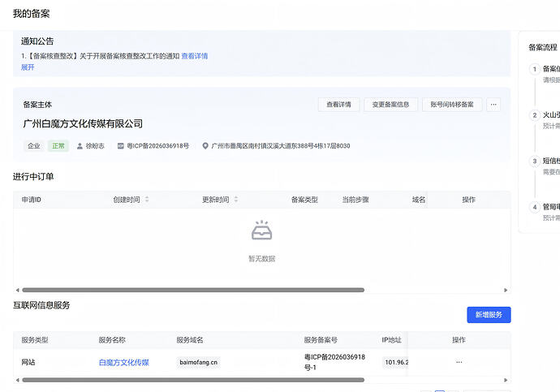Click the 服务名称 column header
This screenshot has height=392, width=560.
[112, 340]
